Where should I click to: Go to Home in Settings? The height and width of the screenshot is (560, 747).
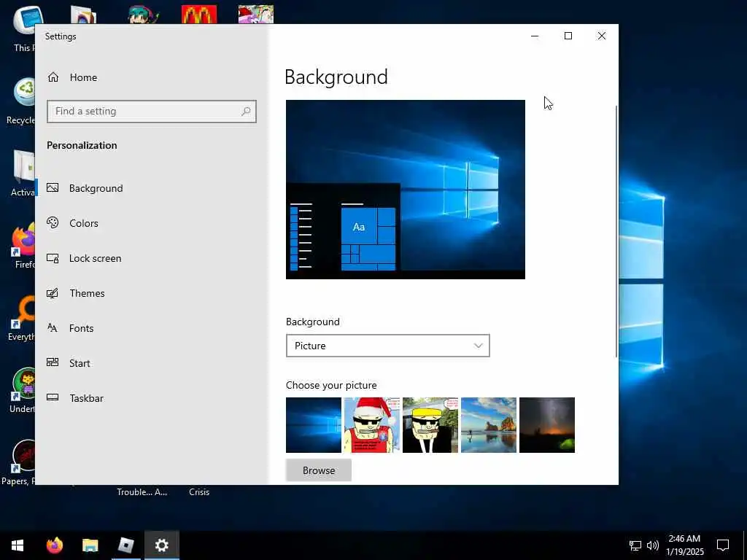[x=83, y=77]
